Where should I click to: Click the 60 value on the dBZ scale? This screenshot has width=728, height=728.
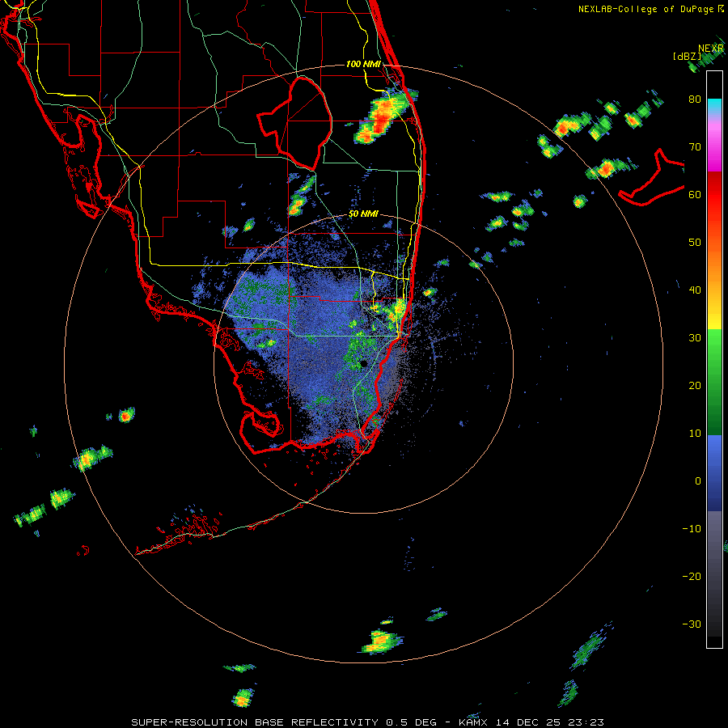[x=695, y=195]
